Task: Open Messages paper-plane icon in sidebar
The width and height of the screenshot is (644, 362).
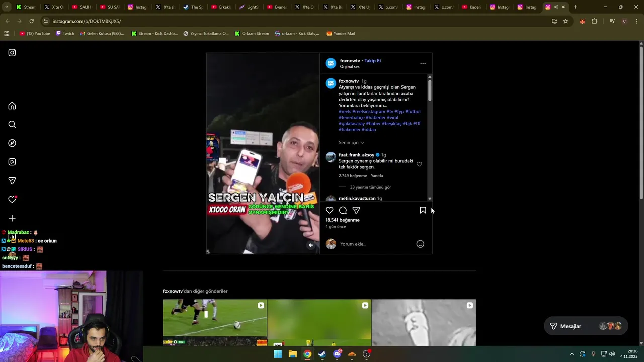Action: pyautogui.click(x=12, y=180)
